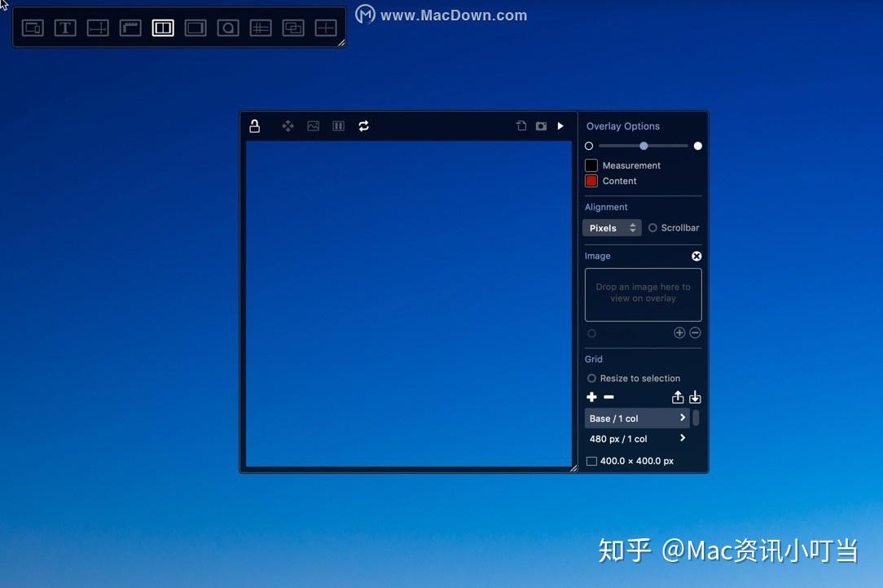Open the Rulers tool
883x588 pixels.
click(x=130, y=27)
